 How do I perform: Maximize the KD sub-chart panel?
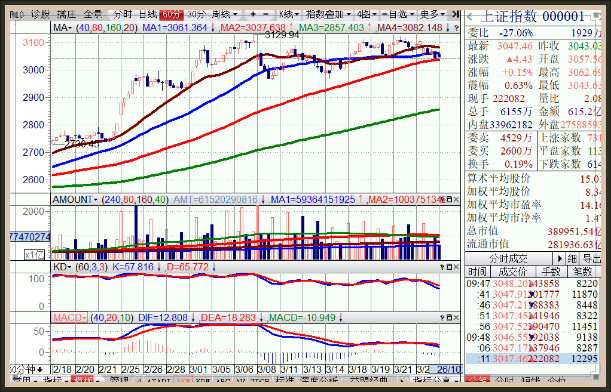pyautogui.click(x=449, y=267)
